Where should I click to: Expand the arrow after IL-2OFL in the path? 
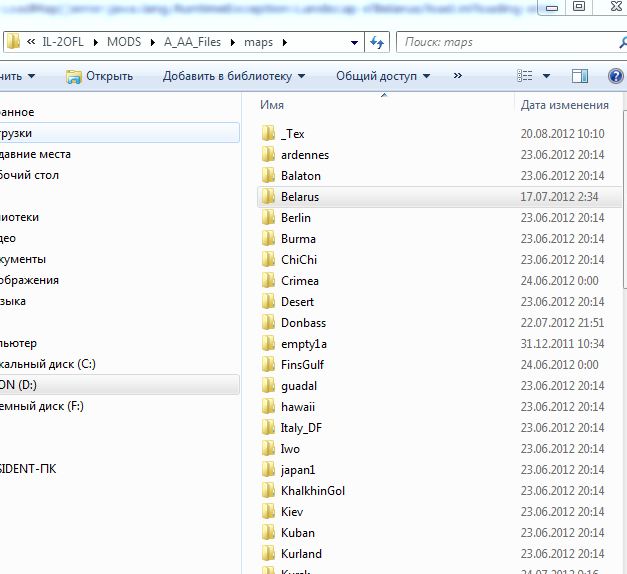point(96,42)
